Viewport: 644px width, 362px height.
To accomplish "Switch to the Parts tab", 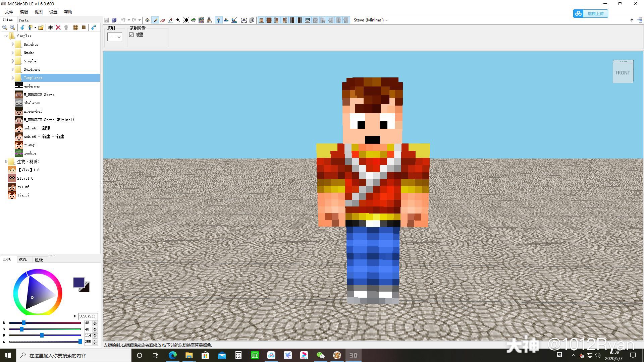I will coord(24,20).
